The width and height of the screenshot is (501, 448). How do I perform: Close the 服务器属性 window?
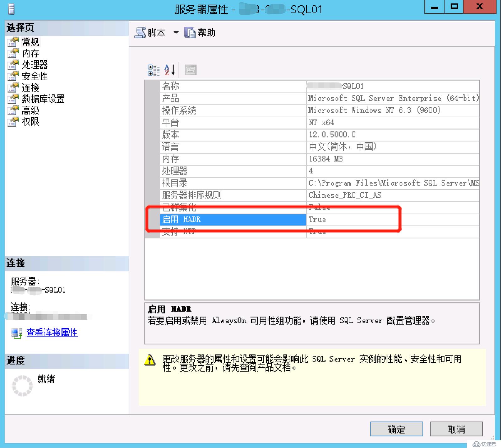(480, 7)
